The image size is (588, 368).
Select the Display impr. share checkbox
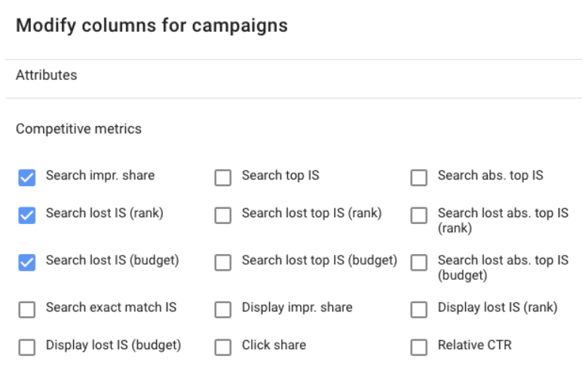223,309
